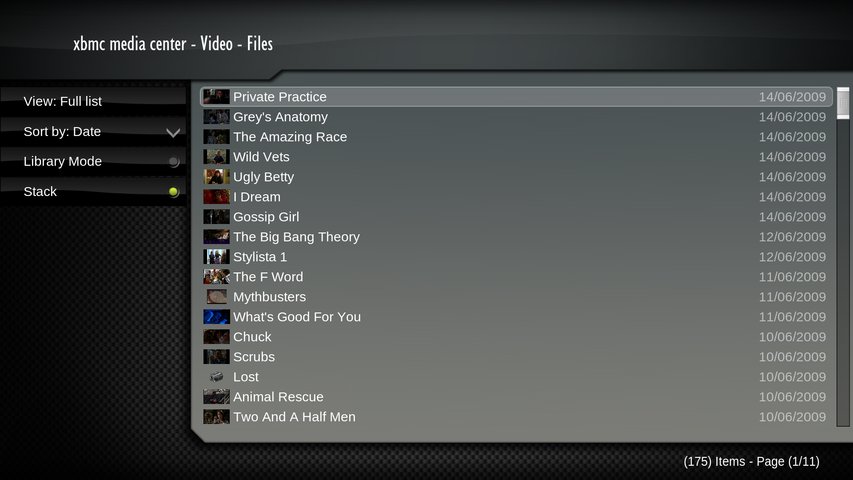The height and width of the screenshot is (480, 853).
Task: Select the Chuck list entry
Action: 516,337
